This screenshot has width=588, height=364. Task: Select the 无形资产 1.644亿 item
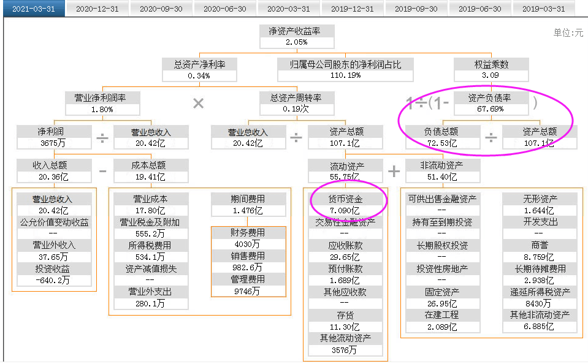pyautogui.click(x=540, y=205)
